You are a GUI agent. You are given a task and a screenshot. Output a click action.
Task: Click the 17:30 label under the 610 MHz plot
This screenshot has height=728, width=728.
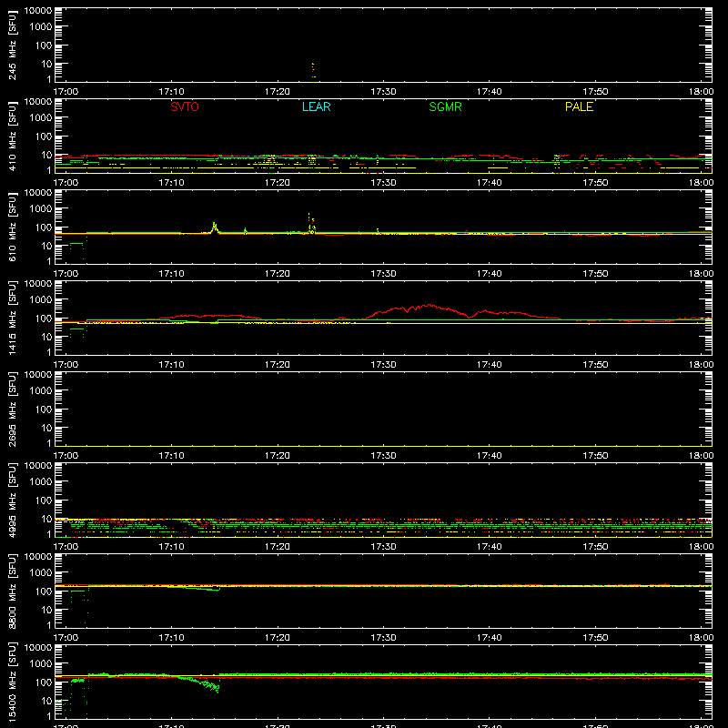coord(383,274)
